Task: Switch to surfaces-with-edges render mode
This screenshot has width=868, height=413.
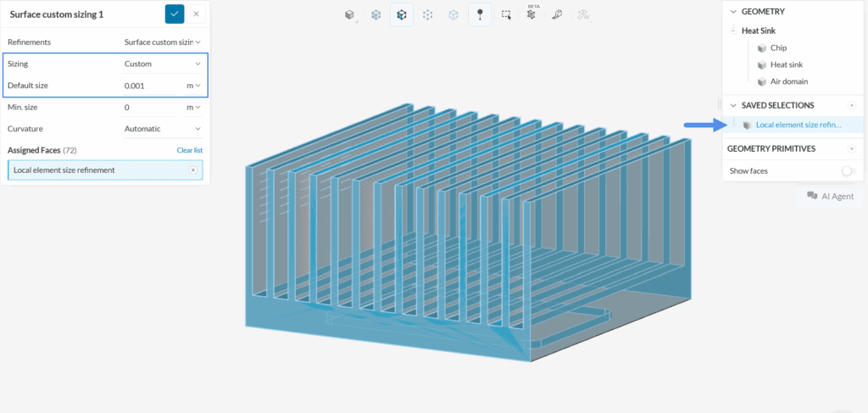Action: (376, 15)
